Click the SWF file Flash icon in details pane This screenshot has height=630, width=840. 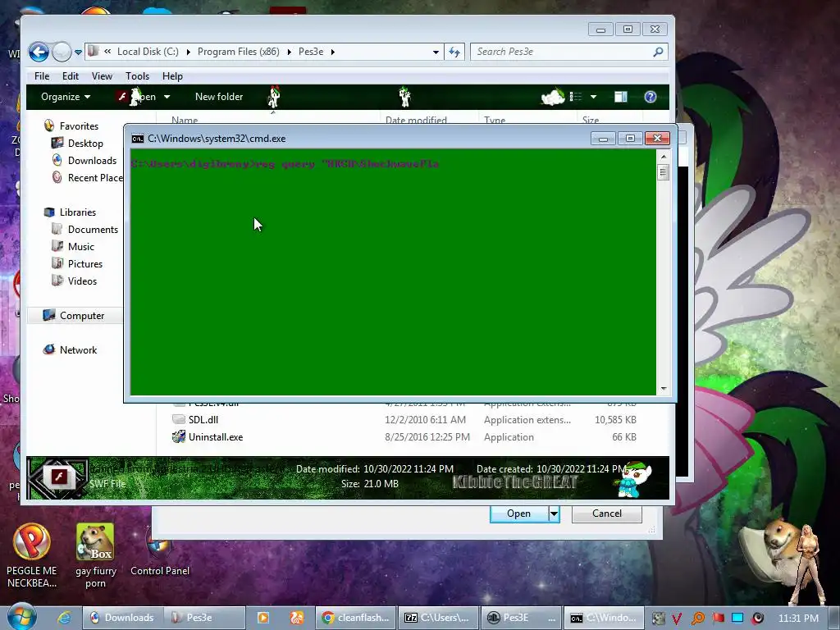pyautogui.click(x=59, y=477)
